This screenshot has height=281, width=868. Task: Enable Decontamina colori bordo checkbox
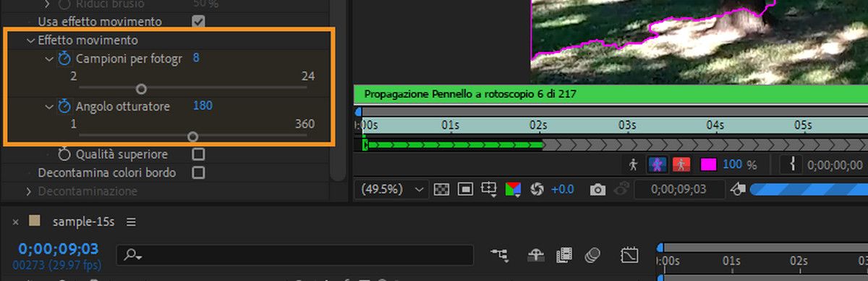coord(198,172)
